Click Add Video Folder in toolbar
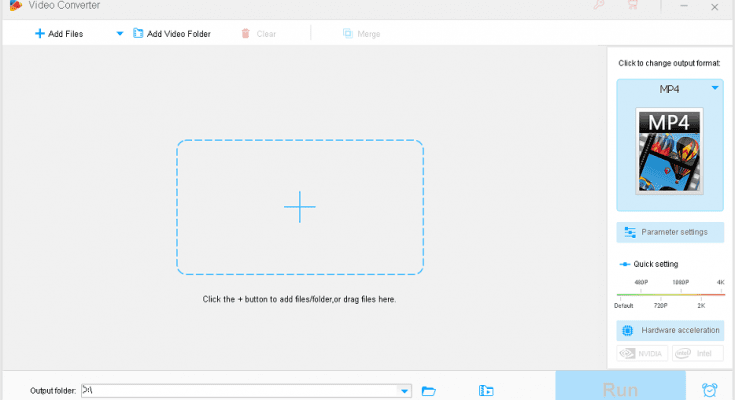Image resolution: width=735 pixels, height=400 pixels. [x=171, y=34]
